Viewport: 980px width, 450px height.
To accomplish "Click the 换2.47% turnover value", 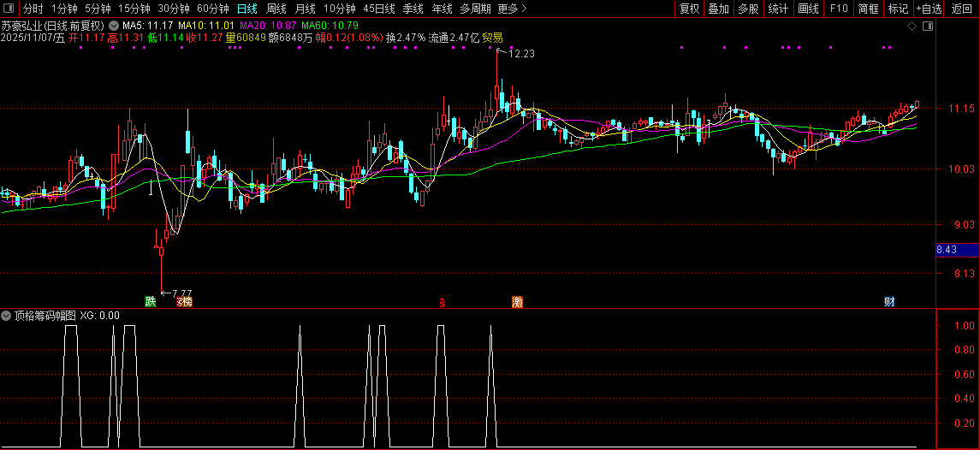I will click(406, 38).
